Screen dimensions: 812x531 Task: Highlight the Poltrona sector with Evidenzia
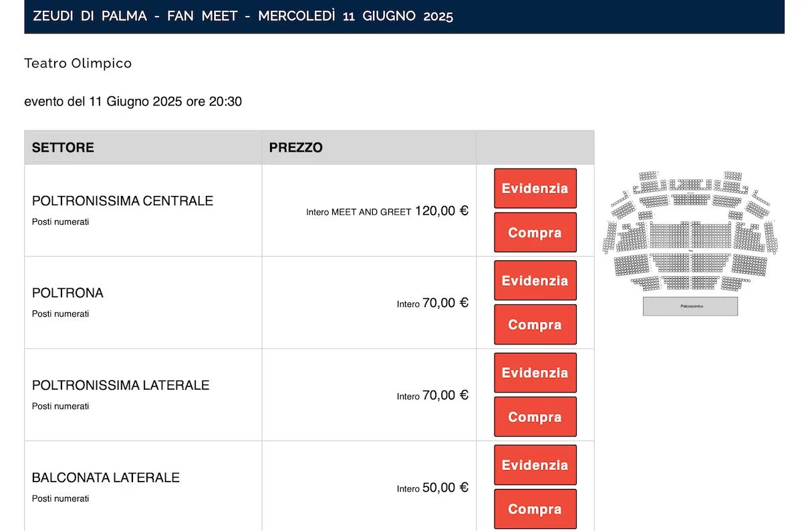click(x=535, y=281)
